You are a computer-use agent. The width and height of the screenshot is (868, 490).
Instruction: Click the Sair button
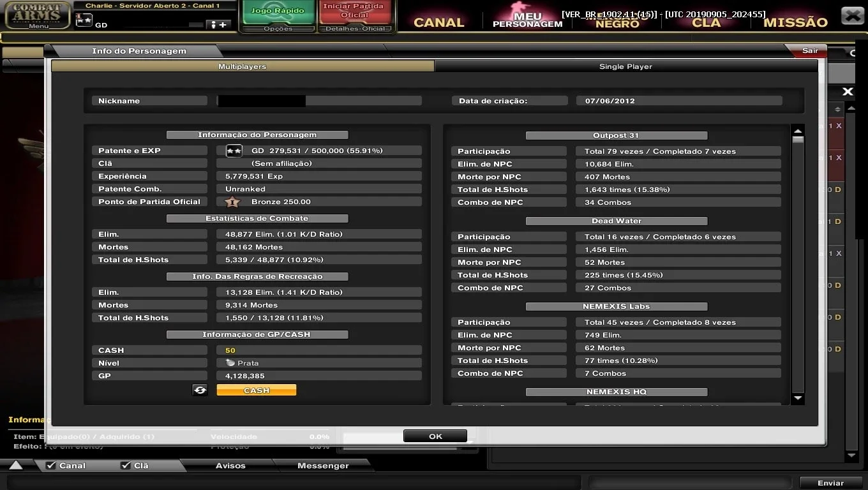tap(810, 50)
